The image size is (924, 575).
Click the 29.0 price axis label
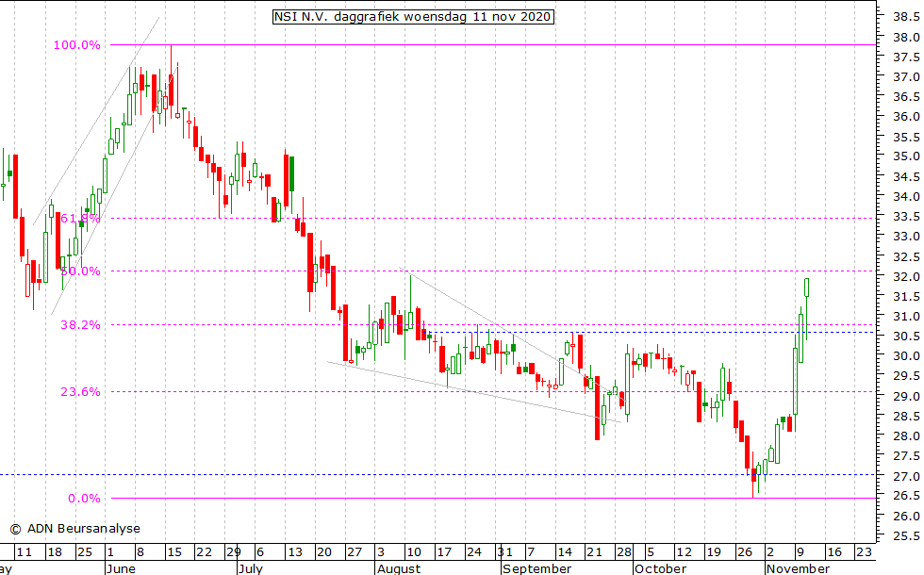(x=906, y=396)
